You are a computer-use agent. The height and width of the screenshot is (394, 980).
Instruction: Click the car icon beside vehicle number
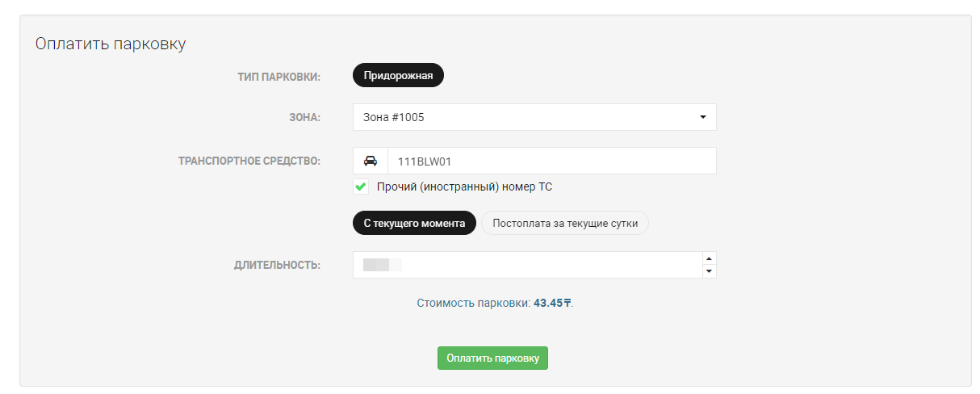pos(371,161)
